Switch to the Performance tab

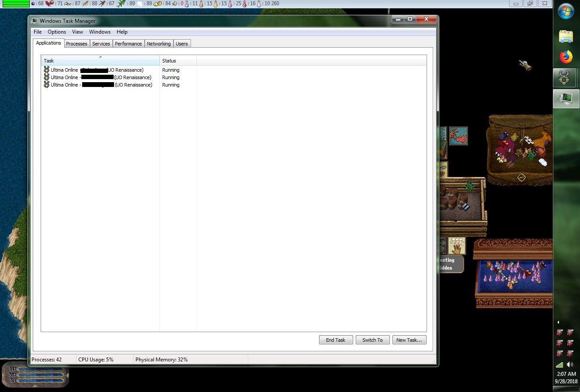pyautogui.click(x=129, y=44)
